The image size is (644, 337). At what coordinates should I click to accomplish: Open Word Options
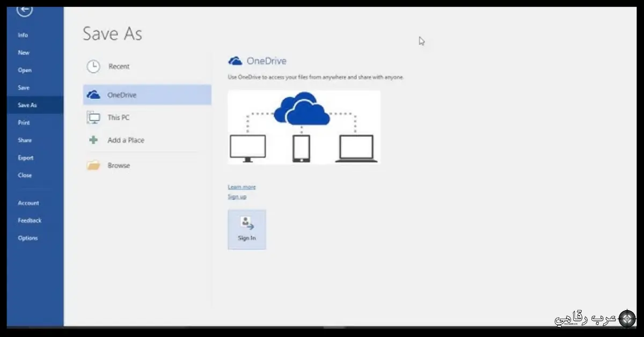28,238
